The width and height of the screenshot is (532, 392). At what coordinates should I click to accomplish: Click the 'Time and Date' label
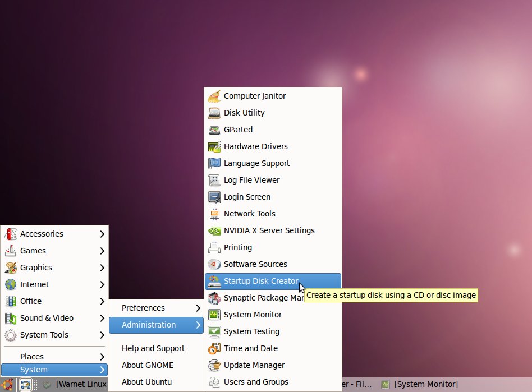[251, 348]
